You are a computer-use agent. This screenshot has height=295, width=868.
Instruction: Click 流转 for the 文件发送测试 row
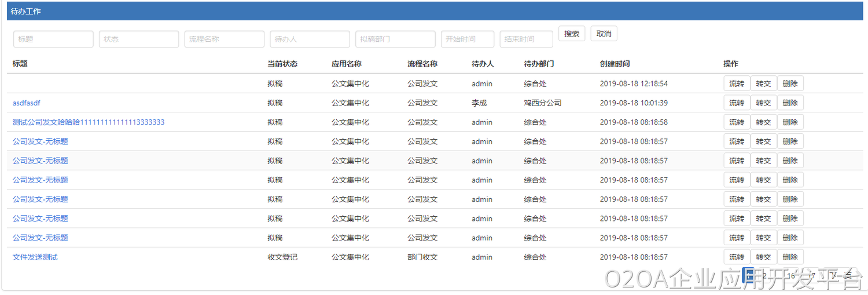pos(737,257)
